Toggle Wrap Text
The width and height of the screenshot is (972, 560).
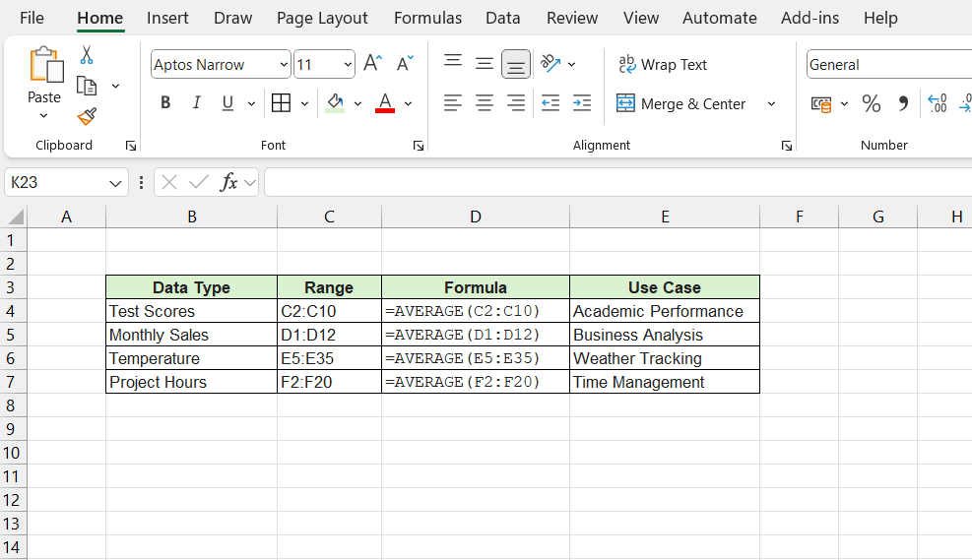[663, 64]
